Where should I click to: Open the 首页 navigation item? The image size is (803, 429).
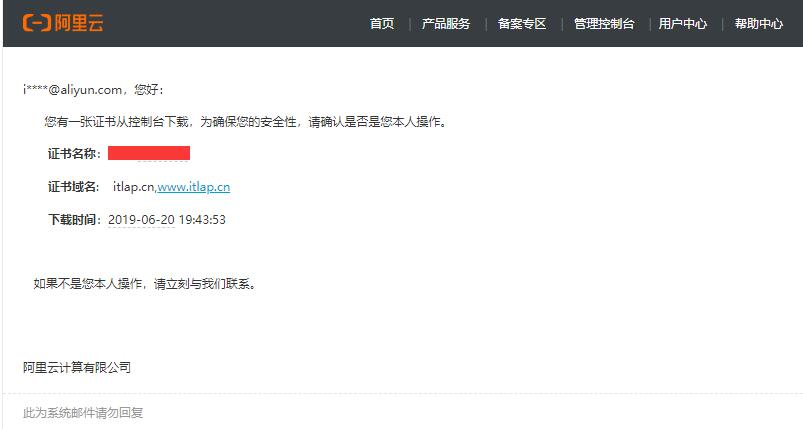(x=381, y=24)
